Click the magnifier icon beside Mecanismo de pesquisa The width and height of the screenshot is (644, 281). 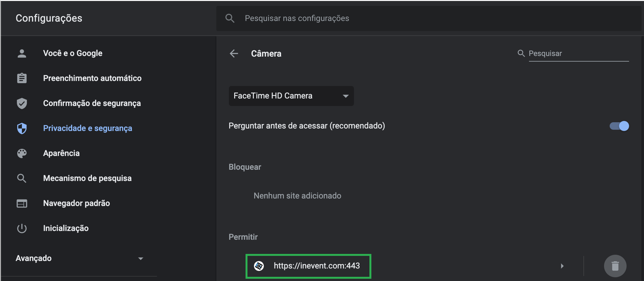coord(22,178)
